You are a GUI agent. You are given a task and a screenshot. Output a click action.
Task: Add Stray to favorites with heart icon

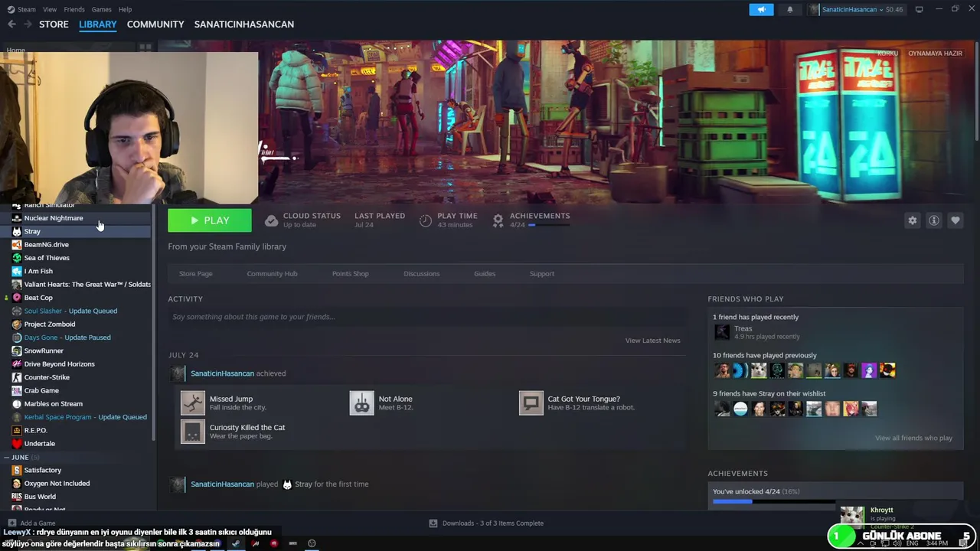tap(955, 220)
